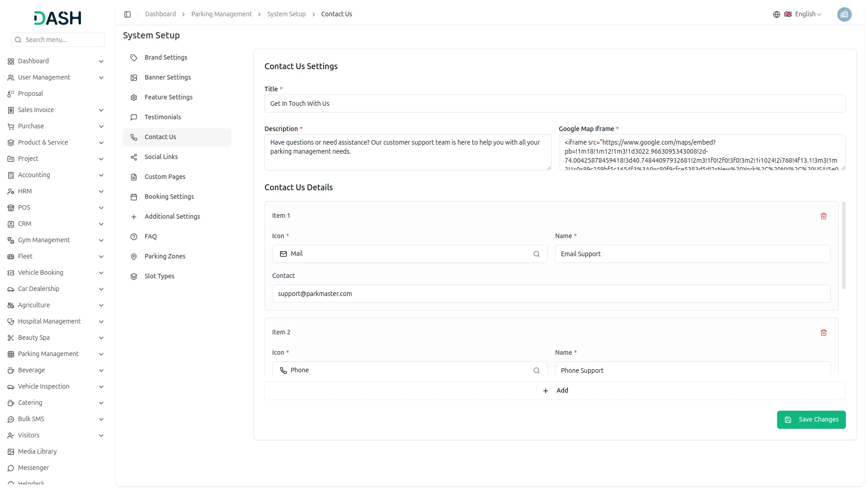Add a new contact detail item
Viewport: 868px width, 488px height.
coord(555,391)
